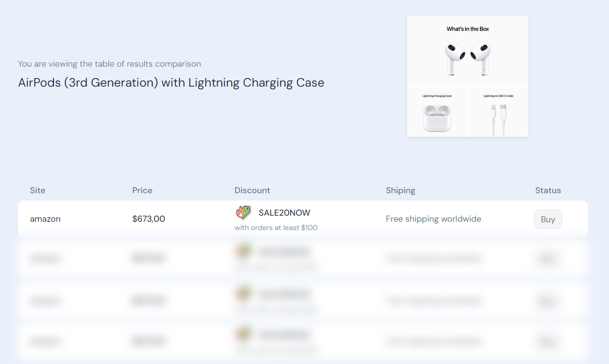
Task: Click the Buy button on the amazon row
Action: 547,219
